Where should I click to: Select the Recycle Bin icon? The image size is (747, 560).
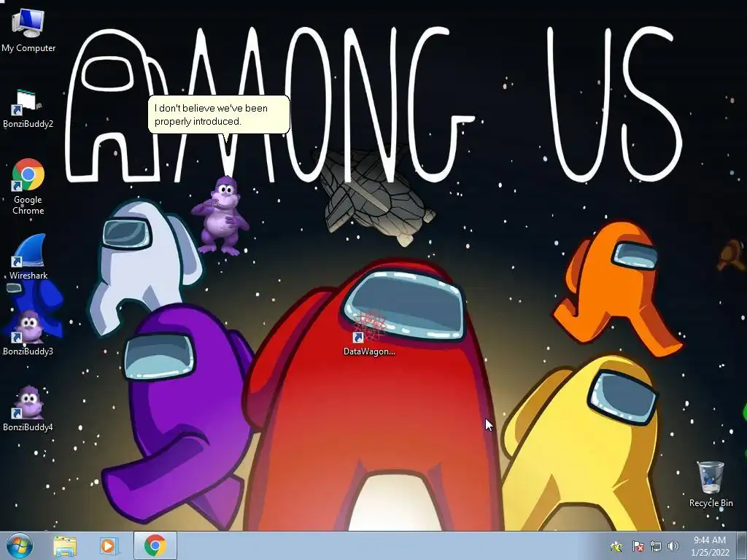click(711, 484)
